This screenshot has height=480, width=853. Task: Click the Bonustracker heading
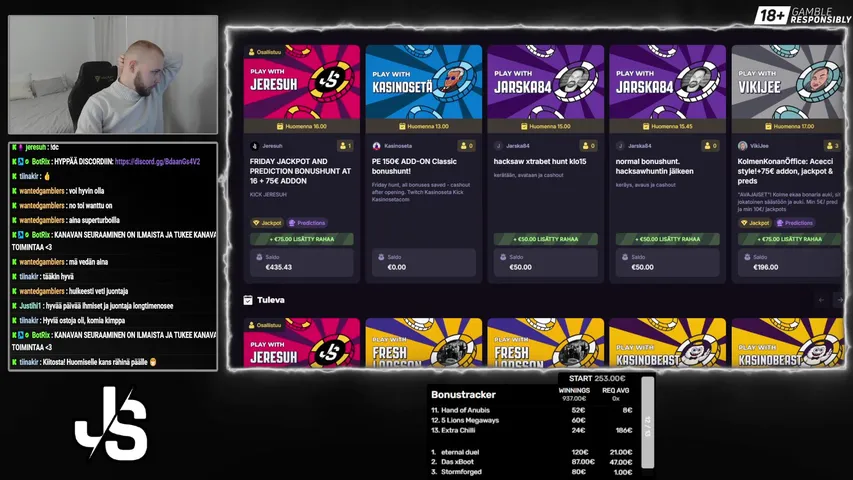(463, 395)
